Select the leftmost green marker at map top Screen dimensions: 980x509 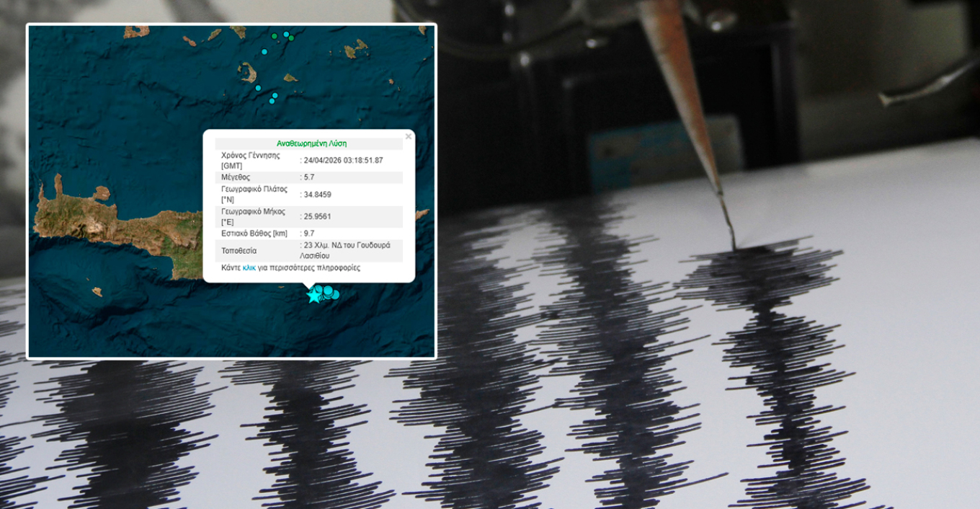pyautogui.click(x=275, y=36)
